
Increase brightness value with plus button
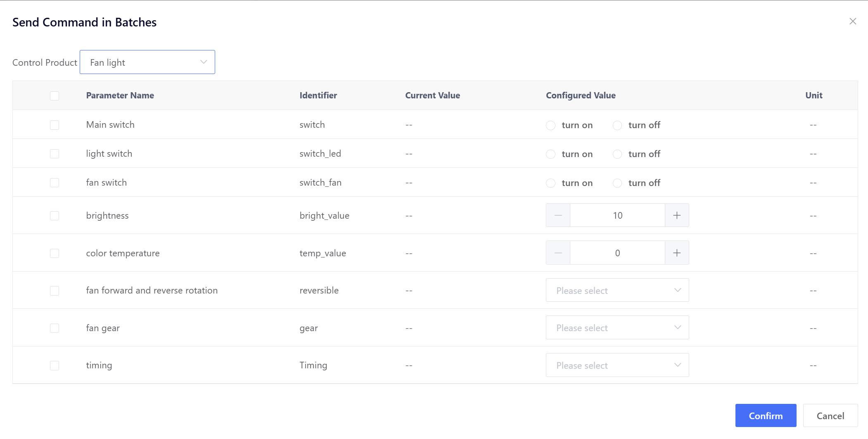(x=677, y=215)
